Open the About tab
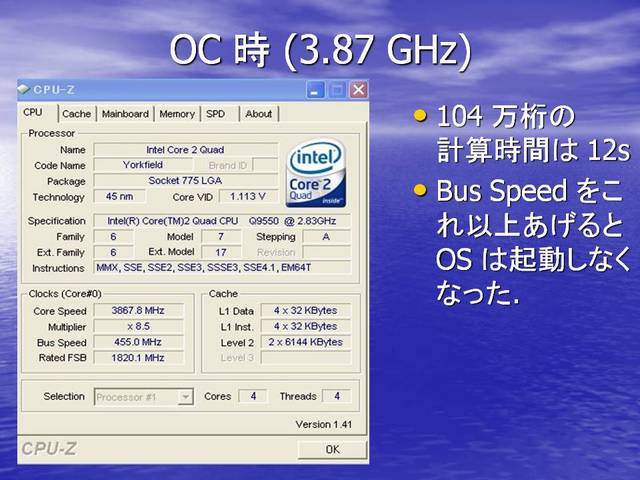The height and width of the screenshot is (480, 640). (258, 114)
